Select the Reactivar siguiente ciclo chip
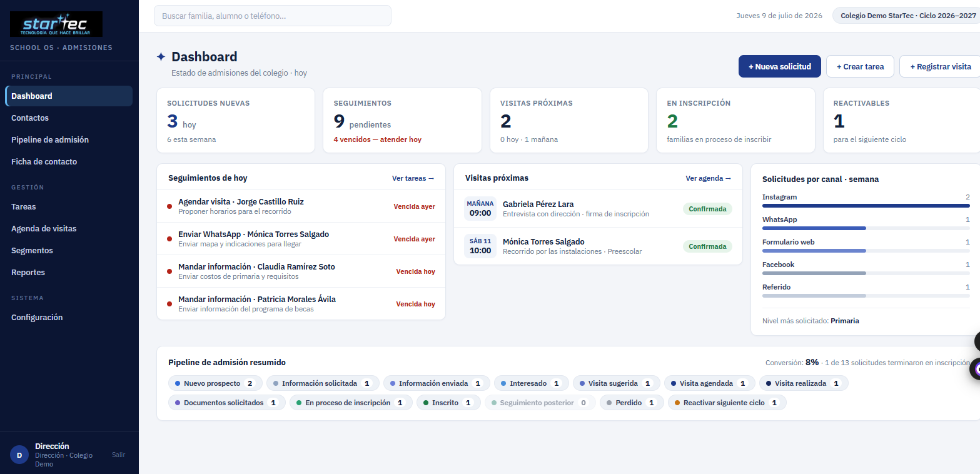 click(727, 403)
